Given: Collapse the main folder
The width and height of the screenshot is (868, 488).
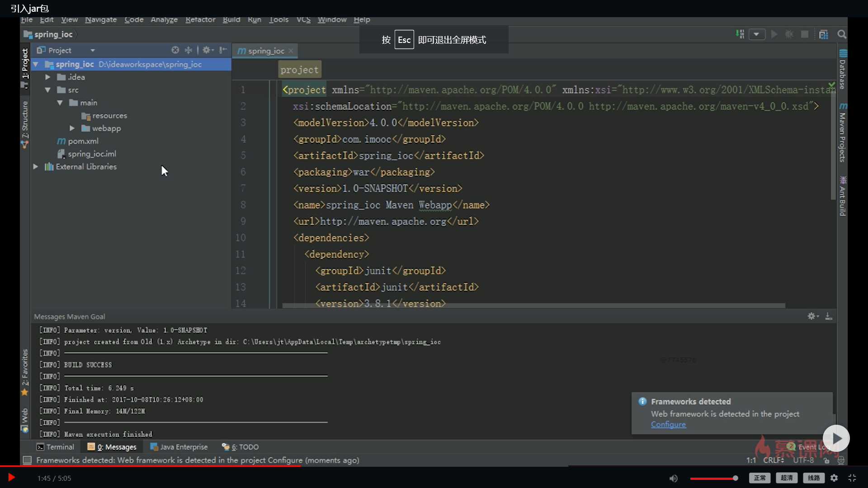Looking at the screenshot, I should click(60, 103).
